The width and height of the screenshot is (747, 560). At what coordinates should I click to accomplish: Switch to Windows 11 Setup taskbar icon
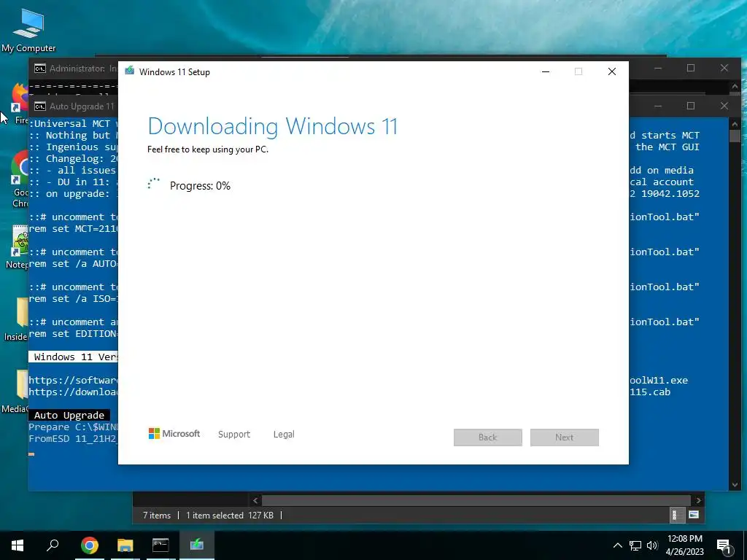coord(197,545)
